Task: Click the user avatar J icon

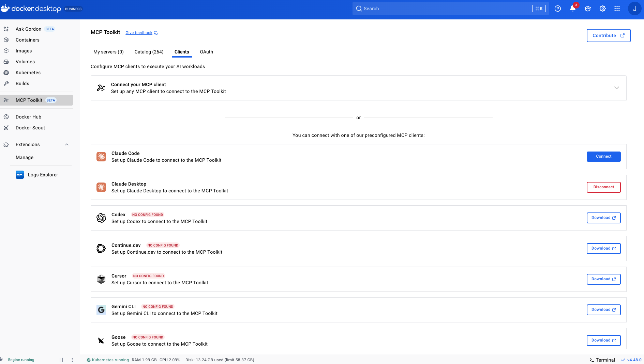Action: click(x=634, y=9)
